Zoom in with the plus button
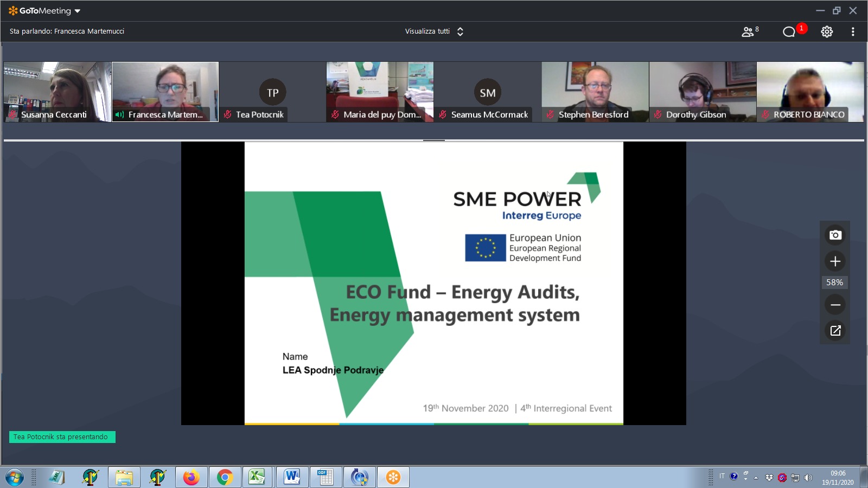Screen dimensions: 868x488 835,261
